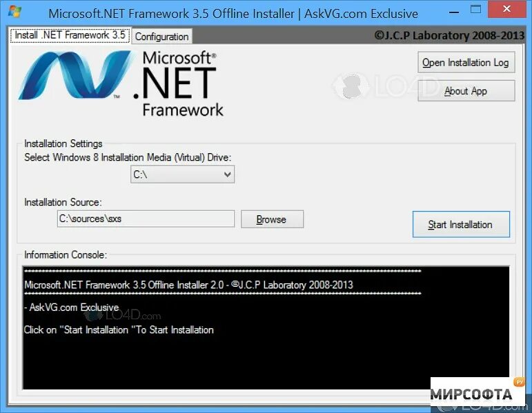Open the About App dialog
The image size is (532, 413).
pos(466,91)
